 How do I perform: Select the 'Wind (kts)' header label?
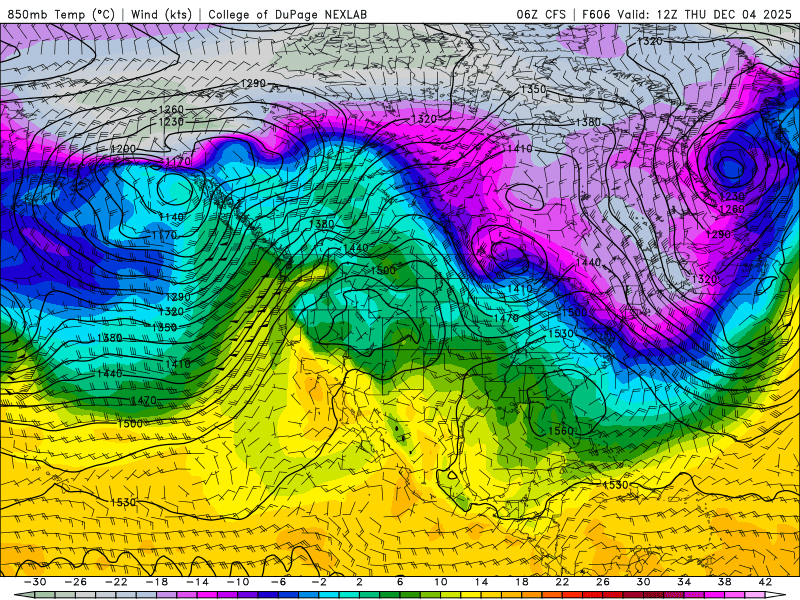(161, 14)
